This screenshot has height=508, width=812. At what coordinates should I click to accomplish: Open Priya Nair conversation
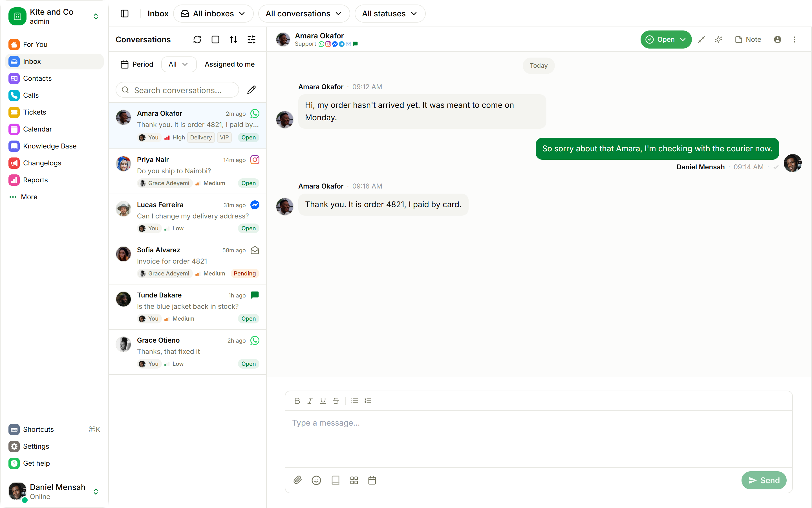[x=187, y=171]
